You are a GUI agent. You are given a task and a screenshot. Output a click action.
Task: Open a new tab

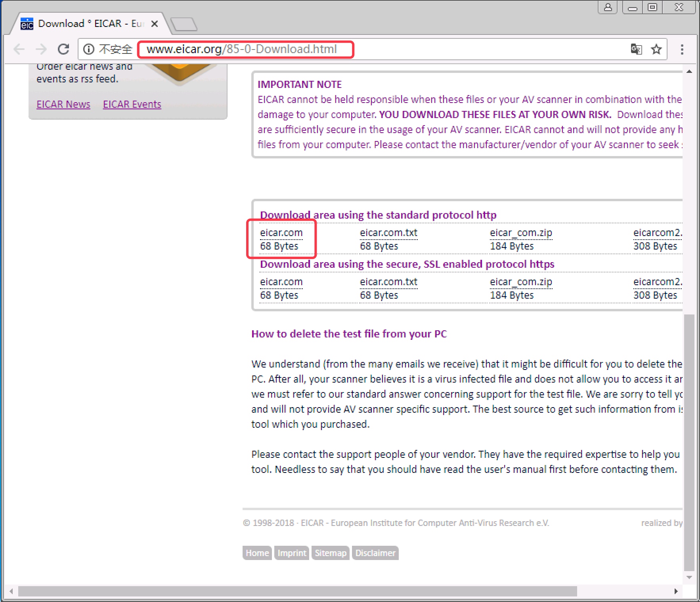pyautogui.click(x=184, y=24)
